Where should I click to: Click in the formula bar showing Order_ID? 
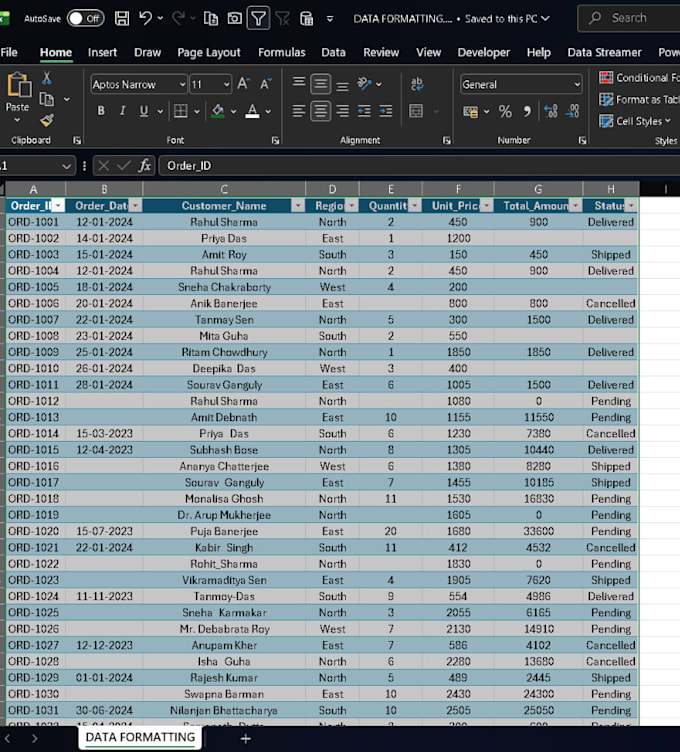pos(419,166)
